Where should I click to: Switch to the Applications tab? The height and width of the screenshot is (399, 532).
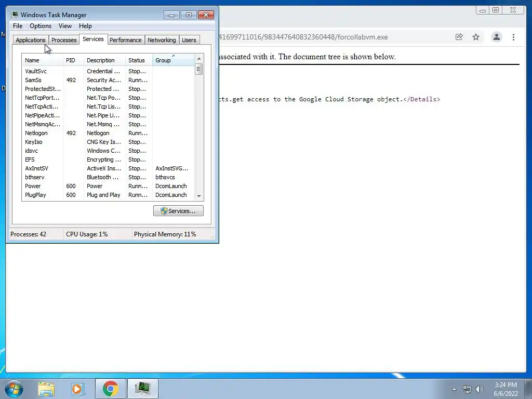(31, 40)
